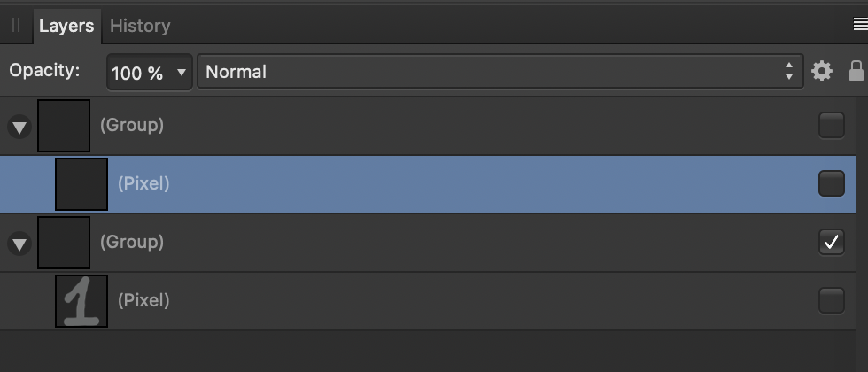Click the panel drag grip handle

tap(16, 25)
